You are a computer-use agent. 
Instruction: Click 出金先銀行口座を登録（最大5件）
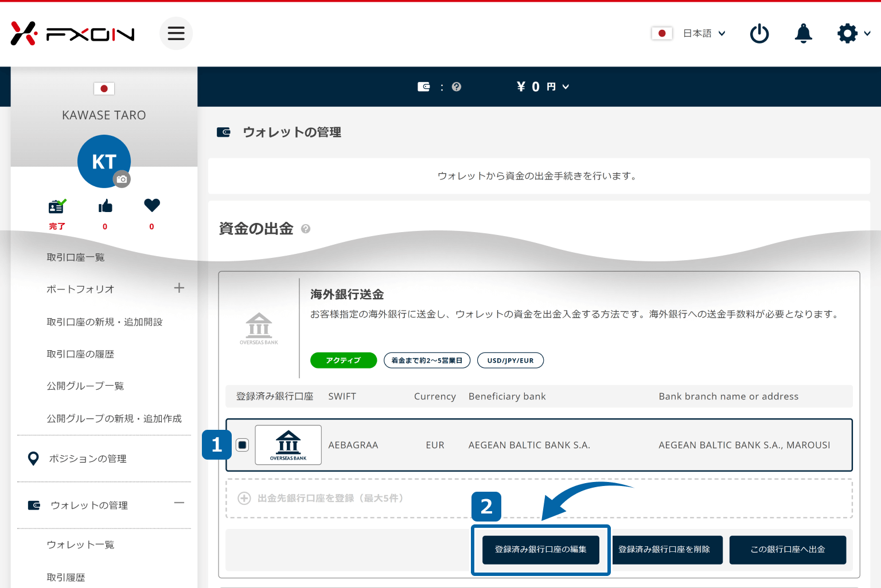coord(330,498)
